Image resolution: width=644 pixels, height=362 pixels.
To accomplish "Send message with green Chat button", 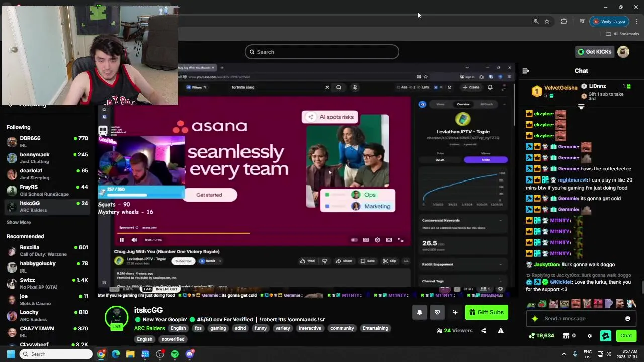I will [x=626, y=336].
